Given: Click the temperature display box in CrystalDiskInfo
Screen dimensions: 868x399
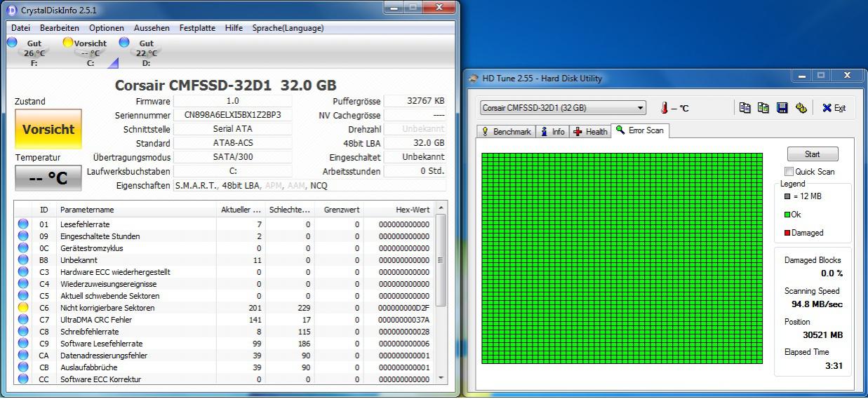Looking at the screenshot, I should tap(48, 178).
